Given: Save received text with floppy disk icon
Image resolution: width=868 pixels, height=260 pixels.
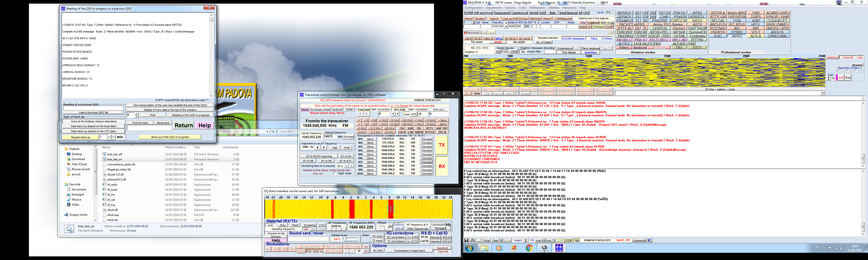Looking at the screenshot, I should point(466,240).
